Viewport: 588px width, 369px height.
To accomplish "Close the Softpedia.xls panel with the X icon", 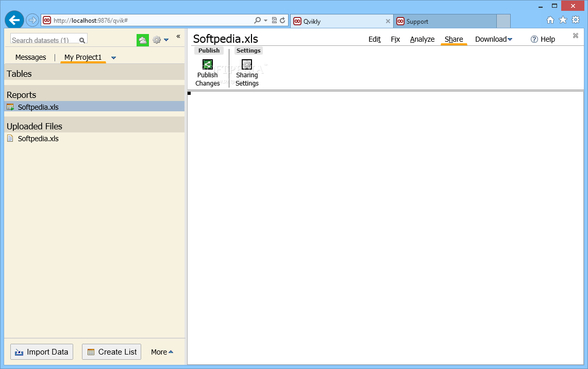I will [576, 36].
